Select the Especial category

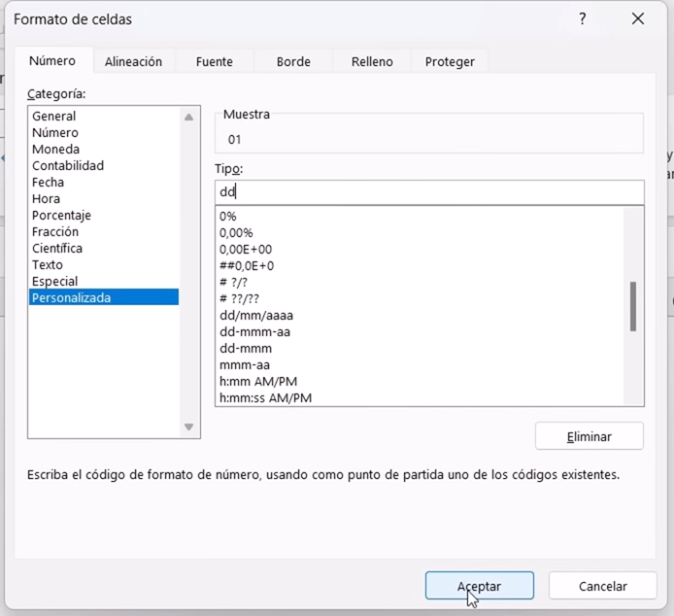click(104, 282)
